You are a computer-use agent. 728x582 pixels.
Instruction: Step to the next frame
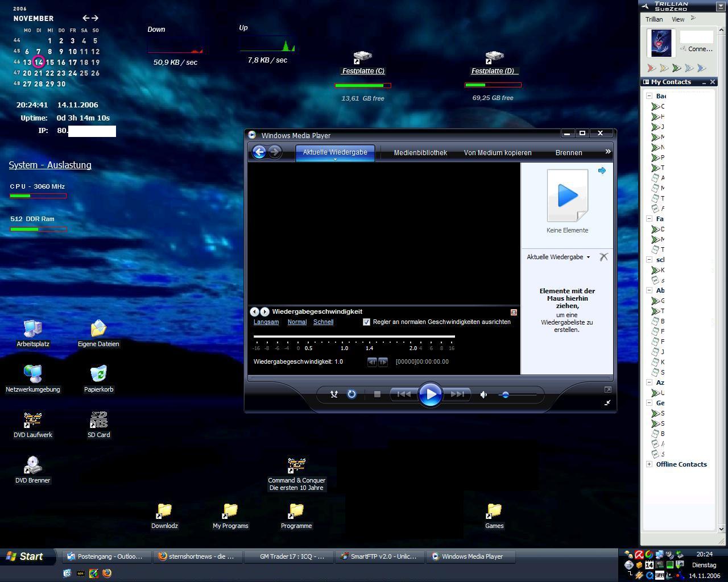pos(383,361)
